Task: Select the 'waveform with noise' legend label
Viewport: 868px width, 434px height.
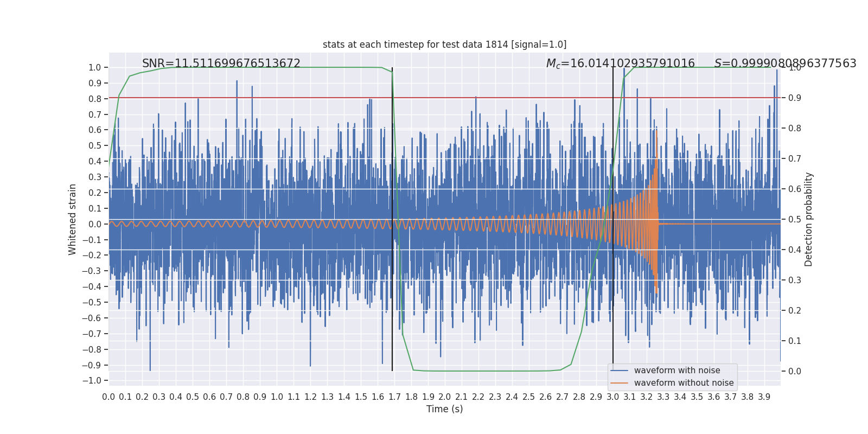Action: 676,371
